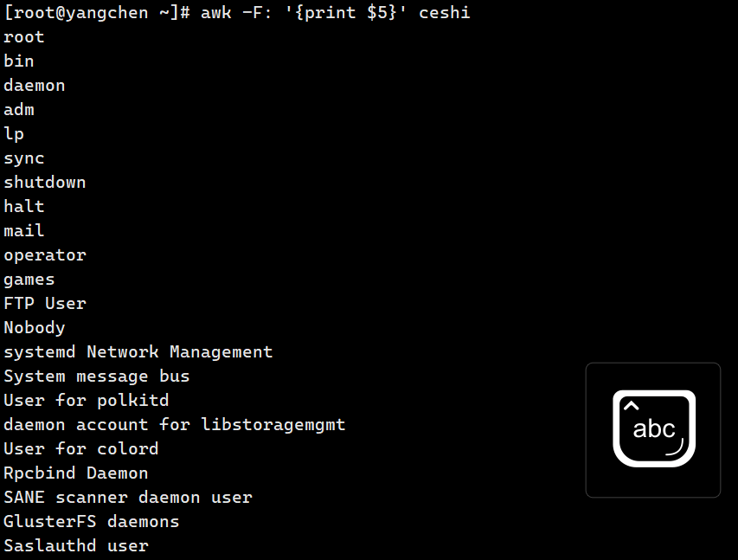The image size is (738, 560).
Task: Click the 'FTP User' output line
Action: 45,304
